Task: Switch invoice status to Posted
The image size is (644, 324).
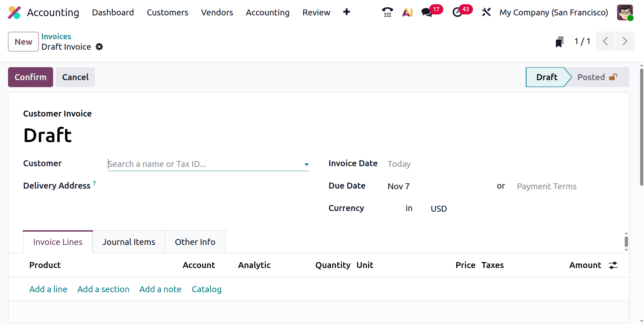Action: point(591,77)
